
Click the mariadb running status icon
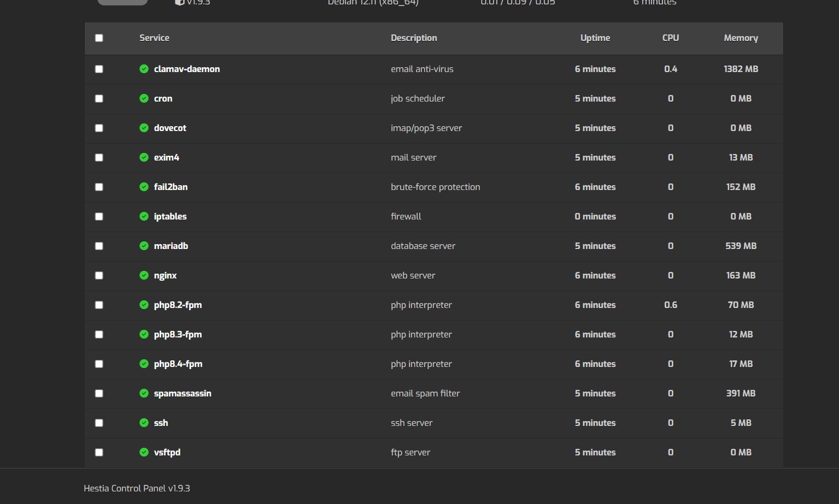click(x=144, y=246)
